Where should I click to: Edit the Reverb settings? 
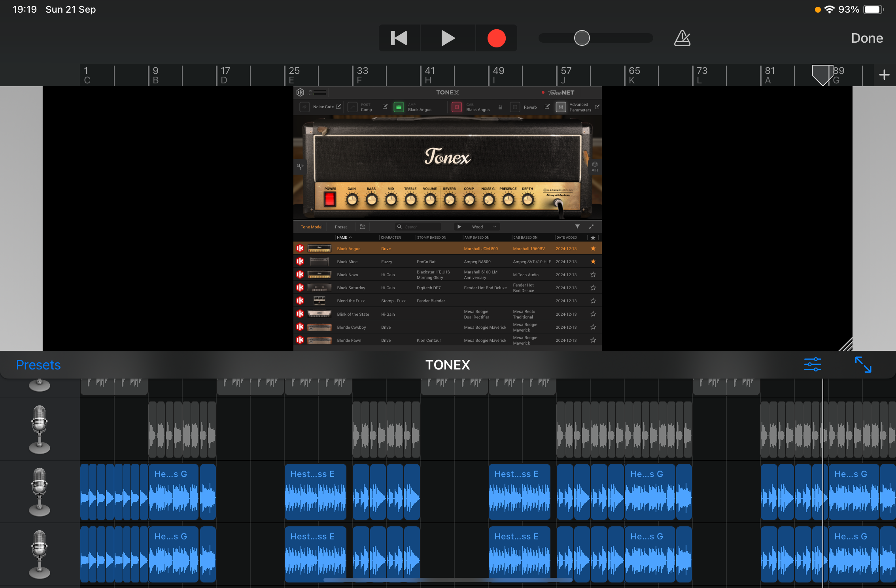(547, 107)
